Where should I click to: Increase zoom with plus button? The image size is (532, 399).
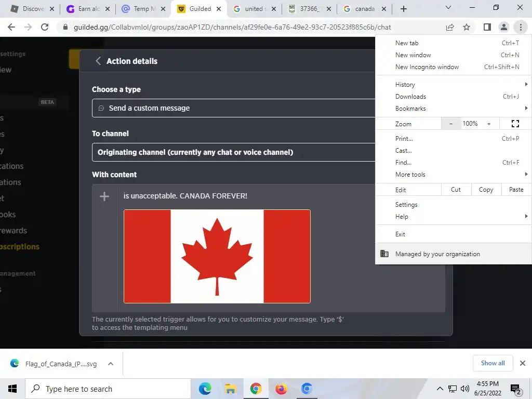tap(489, 124)
